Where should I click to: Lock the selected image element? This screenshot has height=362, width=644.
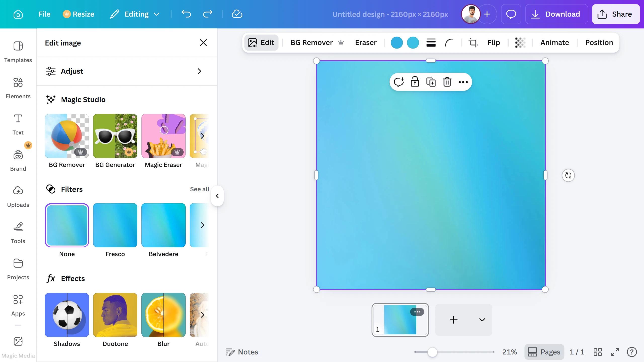(415, 82)
